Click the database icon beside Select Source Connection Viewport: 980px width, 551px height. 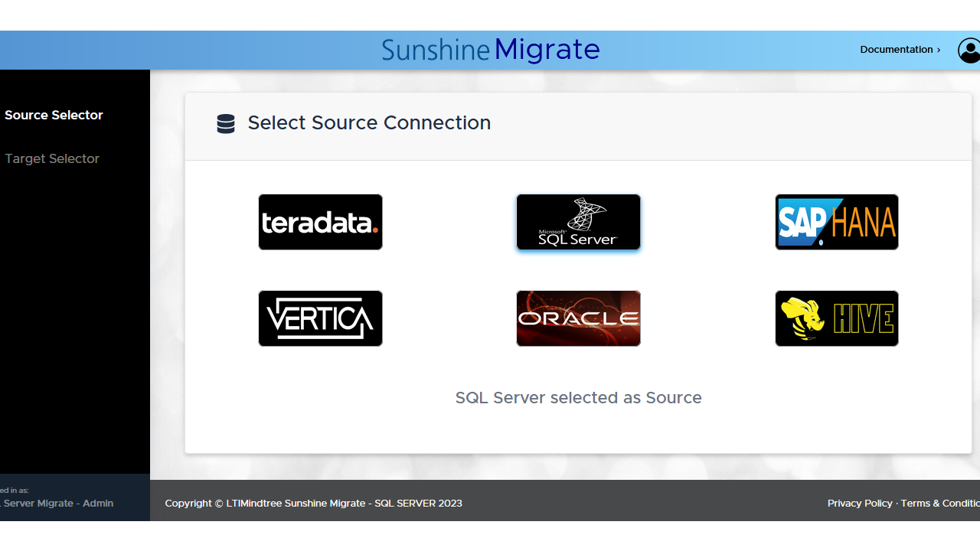point(226,124)
